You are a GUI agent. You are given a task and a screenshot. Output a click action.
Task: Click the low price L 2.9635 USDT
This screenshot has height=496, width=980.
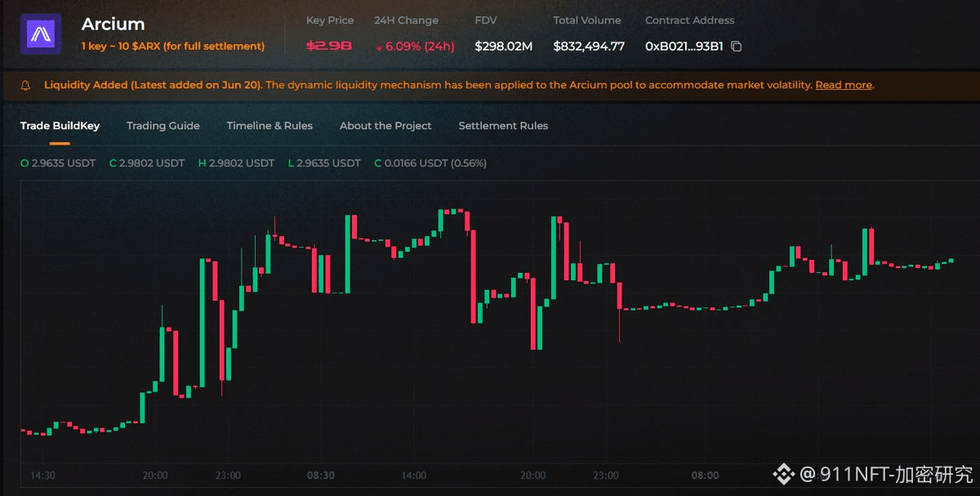coord(324,163)
